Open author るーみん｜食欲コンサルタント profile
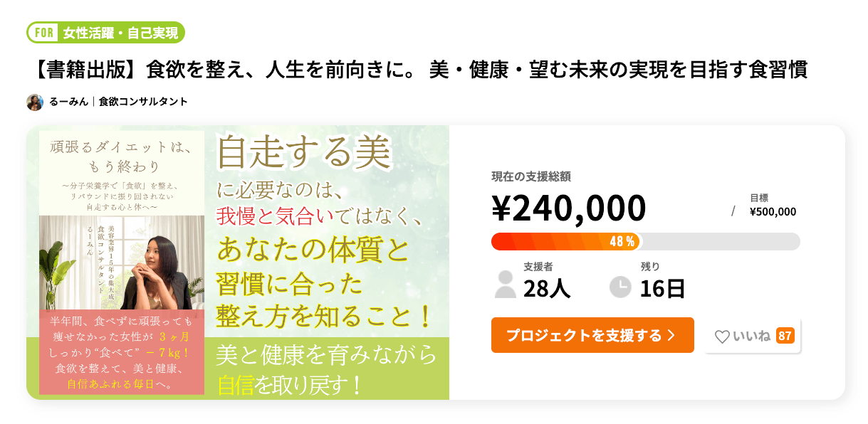 [118, 102]
